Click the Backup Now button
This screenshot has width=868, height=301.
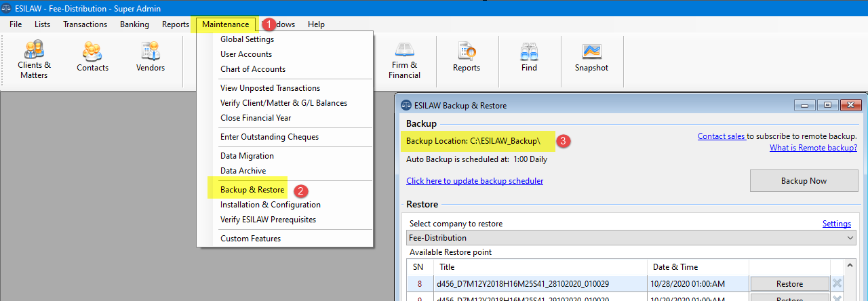[804, 181]
